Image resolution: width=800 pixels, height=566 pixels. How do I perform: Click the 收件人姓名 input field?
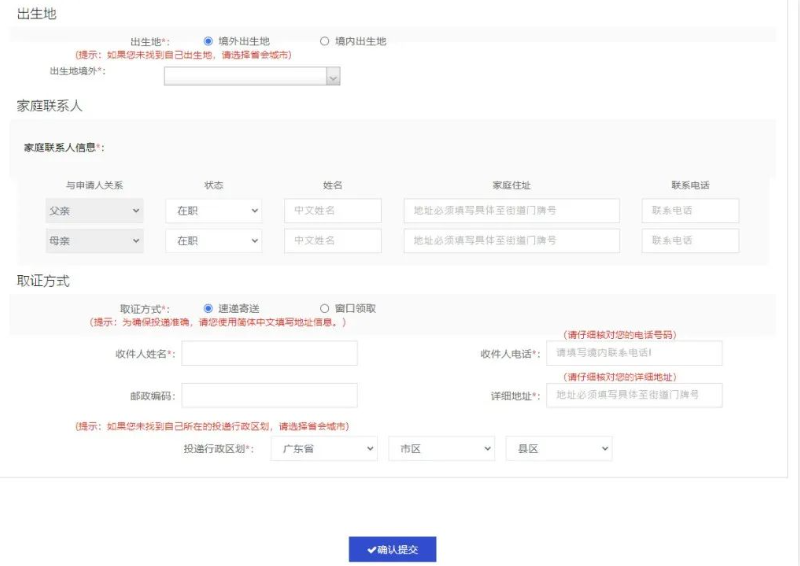coord(269,353)
